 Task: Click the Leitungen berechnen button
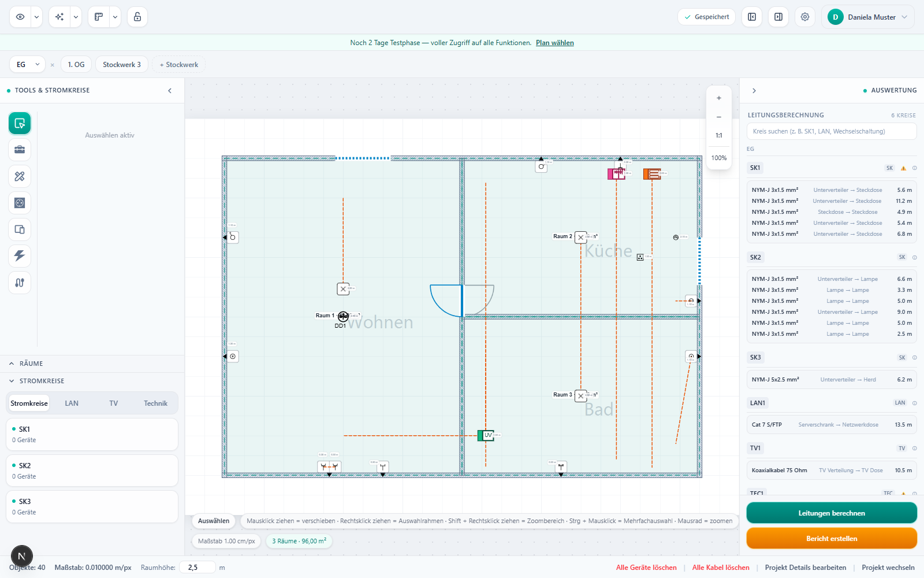[832, 513]
